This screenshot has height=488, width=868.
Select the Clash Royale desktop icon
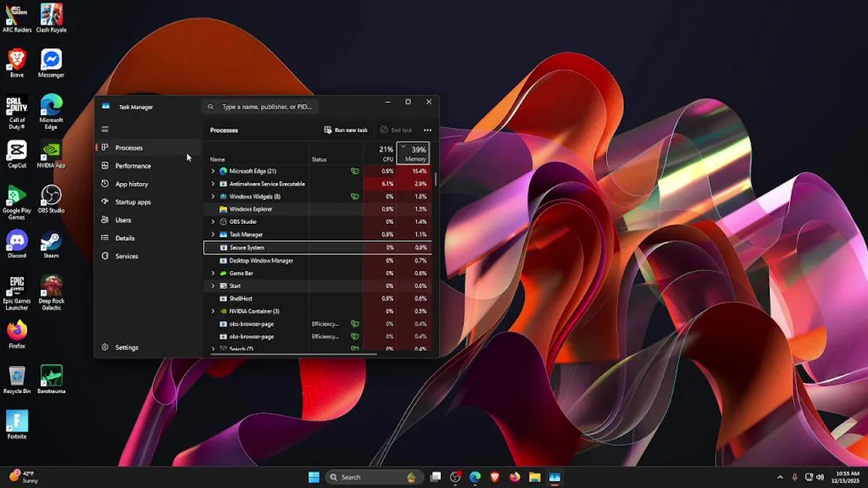click(52, 18)
